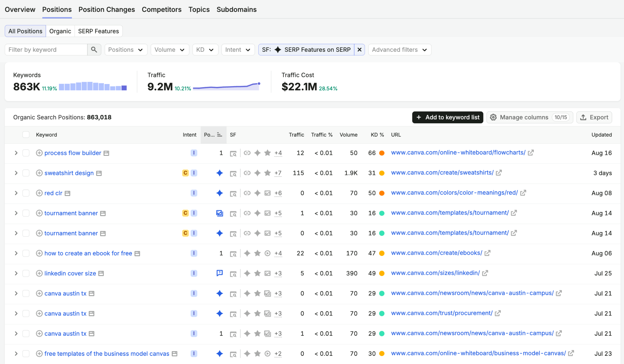This screenshot has height=364, width=624.
Task: Click the plus icon next to red clr
Action: click(39, 193)
